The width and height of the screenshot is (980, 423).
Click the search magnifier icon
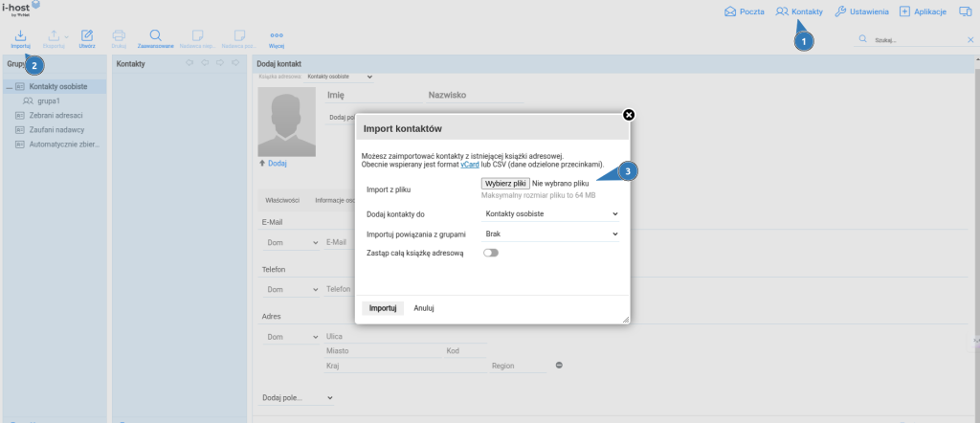tap(862, 39)
